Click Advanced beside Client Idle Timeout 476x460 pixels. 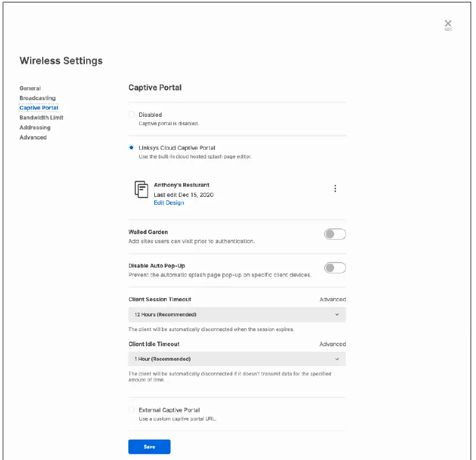pyautogui.click(x=332, y=344)
